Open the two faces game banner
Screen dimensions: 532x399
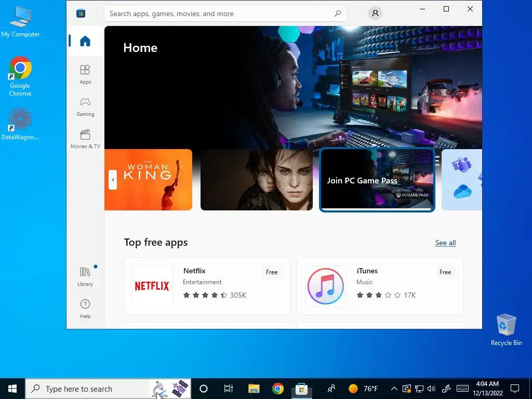pos(257,180)
